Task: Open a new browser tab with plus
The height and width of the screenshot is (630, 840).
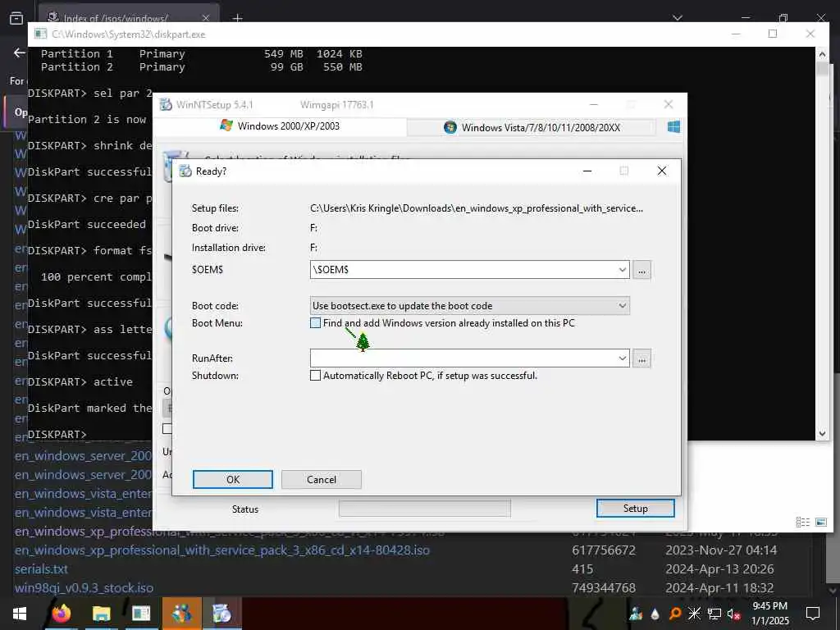Action: (237, 18)
